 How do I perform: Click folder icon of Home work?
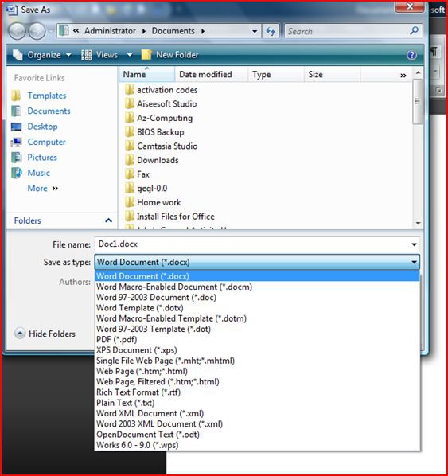130,202
